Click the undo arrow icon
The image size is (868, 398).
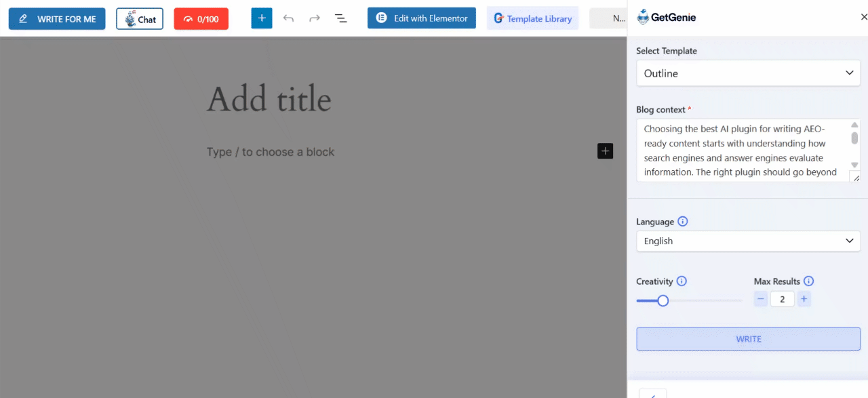coord(288,18)
